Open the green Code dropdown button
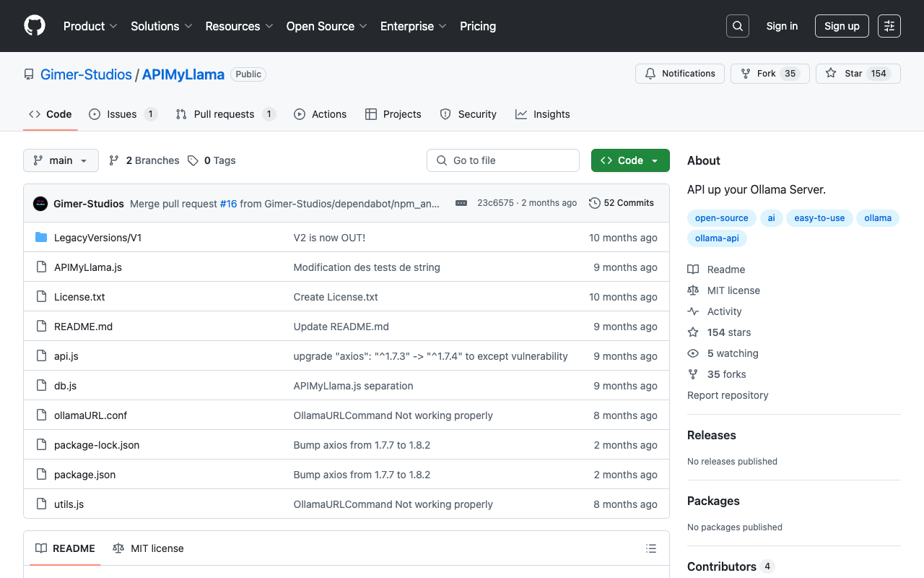Screen dimensions: 924x578 pos(630,160)
